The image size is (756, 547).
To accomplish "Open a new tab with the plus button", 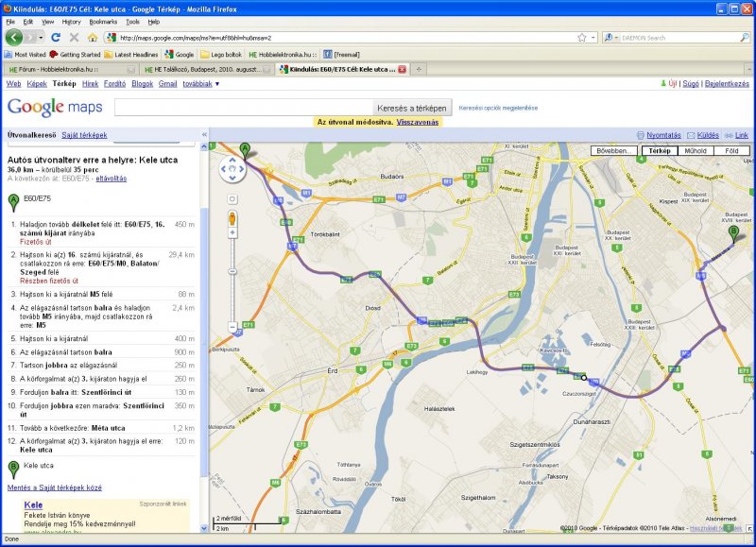I will [419, 69].
